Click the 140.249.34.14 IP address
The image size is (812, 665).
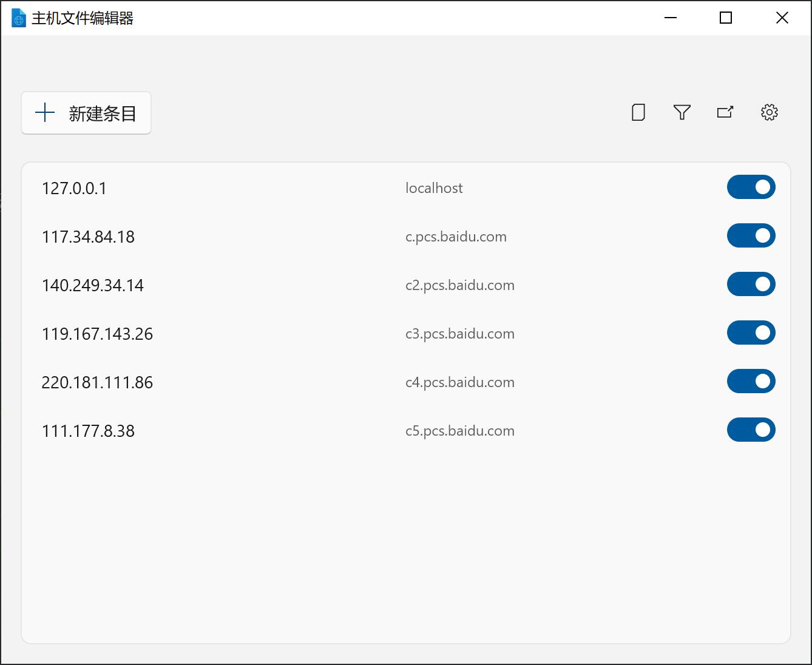(x=92, y=286)
